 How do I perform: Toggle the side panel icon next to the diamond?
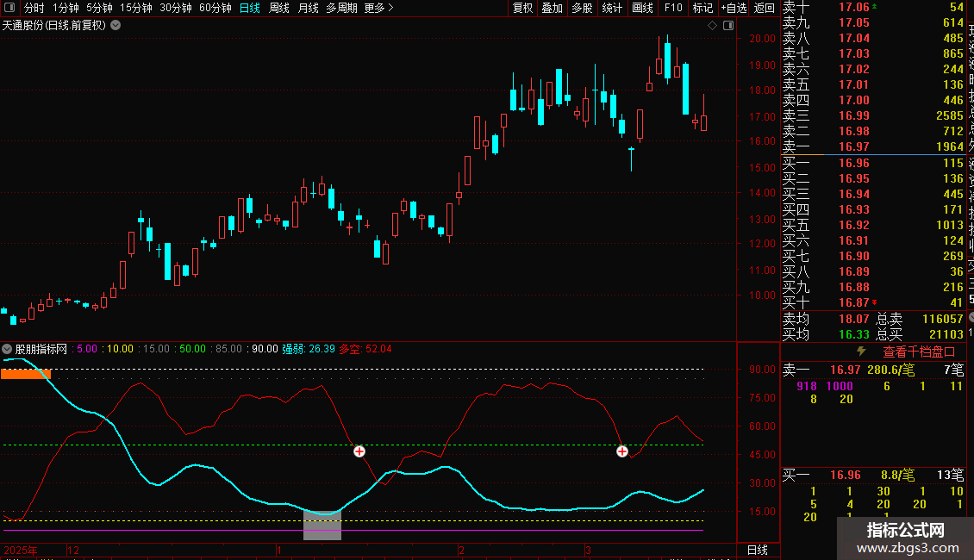(x=728, y=26)
